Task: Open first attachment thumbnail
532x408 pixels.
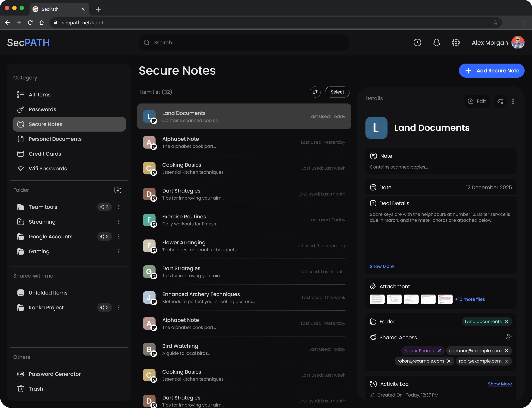Action: click(x=377, y=299)
